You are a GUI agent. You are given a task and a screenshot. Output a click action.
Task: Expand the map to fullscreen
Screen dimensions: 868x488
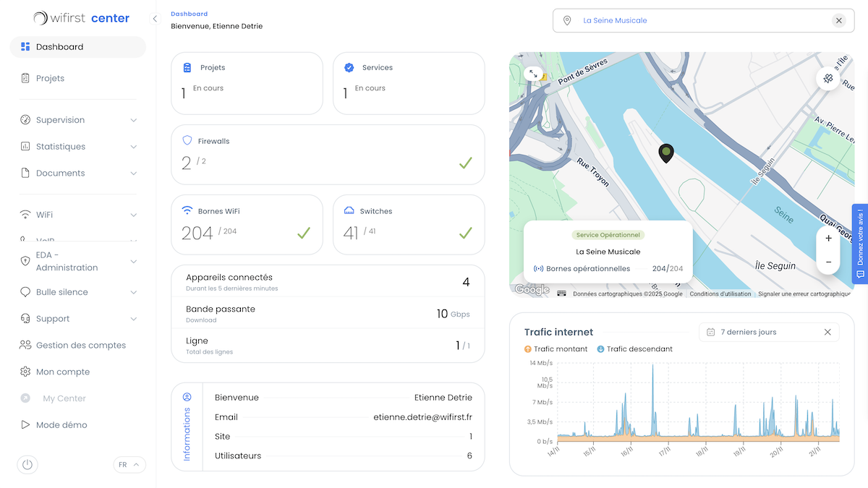[x=533, y=74]
